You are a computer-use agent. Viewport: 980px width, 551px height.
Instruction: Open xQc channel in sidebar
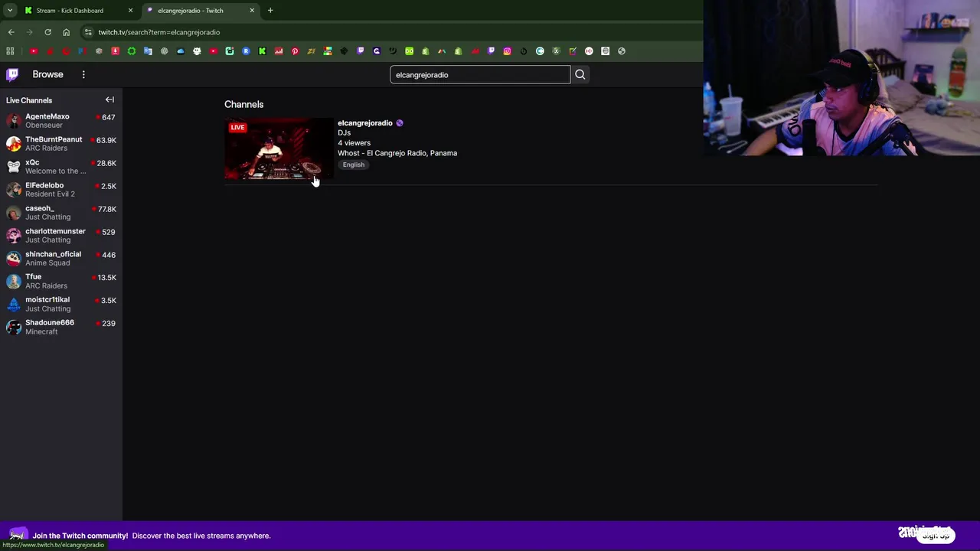(61, 167)
